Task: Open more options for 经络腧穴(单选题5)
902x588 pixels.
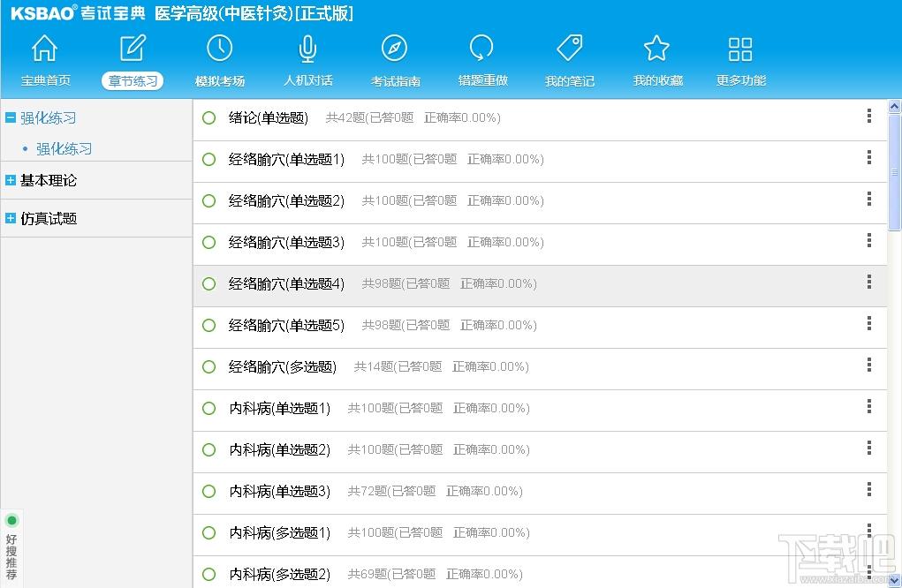Action: 869,324
